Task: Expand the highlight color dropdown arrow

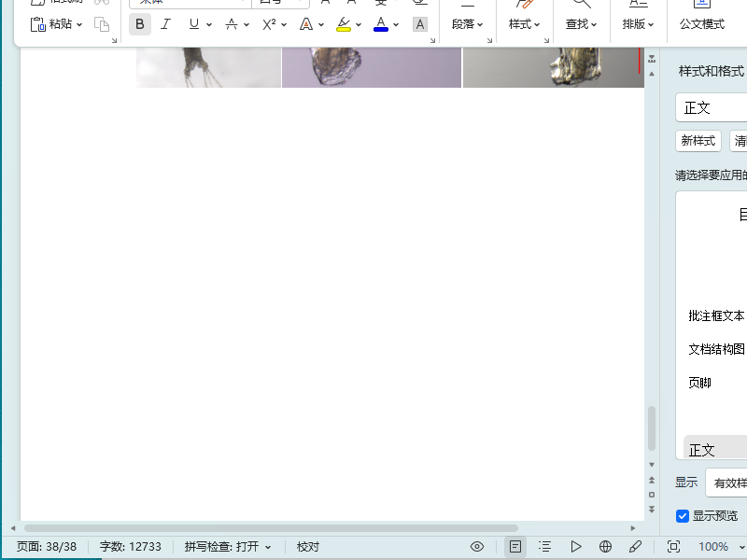Action: 359,24
